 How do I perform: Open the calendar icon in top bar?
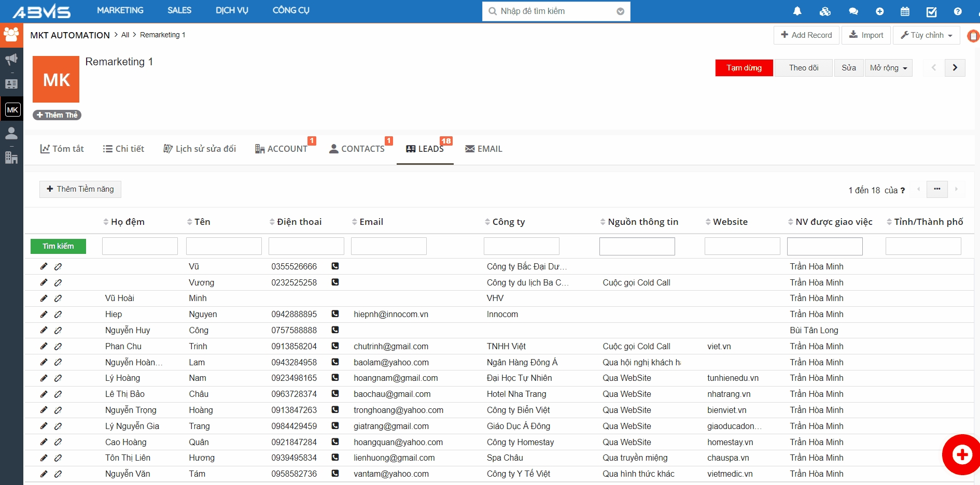905,11
